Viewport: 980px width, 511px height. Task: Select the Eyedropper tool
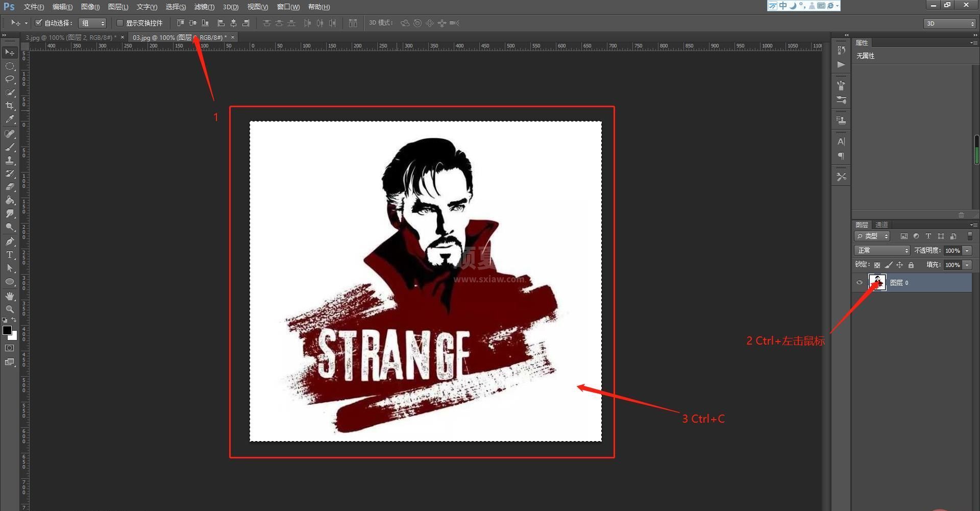point(10,119)
